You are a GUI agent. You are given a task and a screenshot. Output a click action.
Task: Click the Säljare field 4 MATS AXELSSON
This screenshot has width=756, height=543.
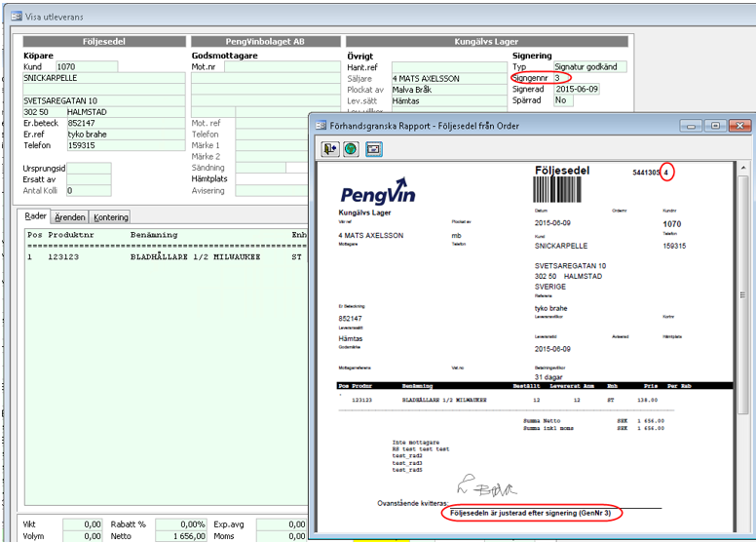pyautogui.click(x=449, y=78)
